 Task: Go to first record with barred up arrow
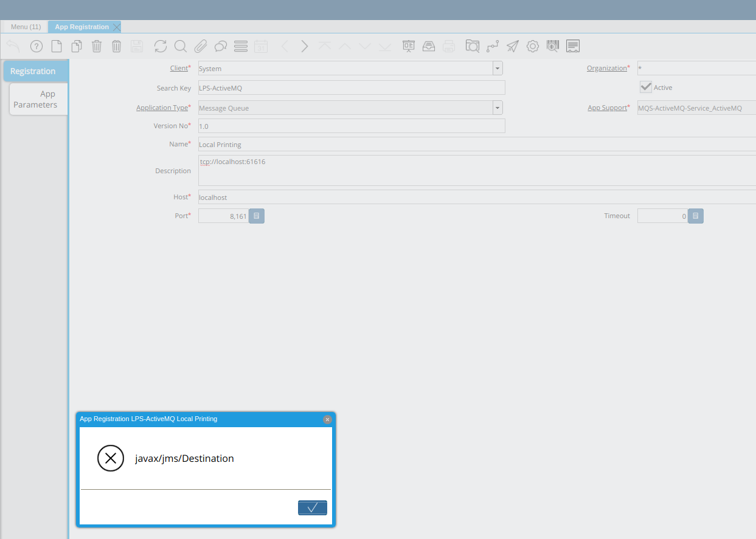325,46
